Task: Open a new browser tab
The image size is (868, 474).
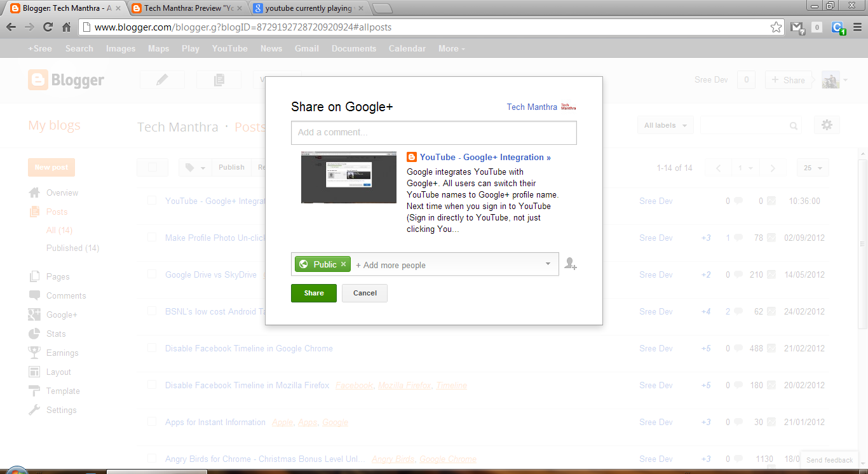Action: click(382, 8)
